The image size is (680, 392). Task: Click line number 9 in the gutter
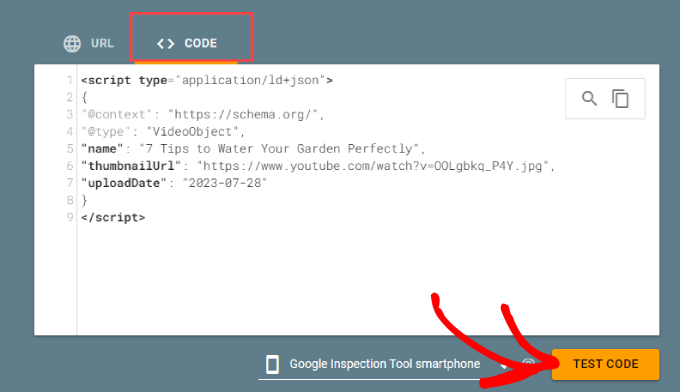pyautogui.click(x=70, y=217)
